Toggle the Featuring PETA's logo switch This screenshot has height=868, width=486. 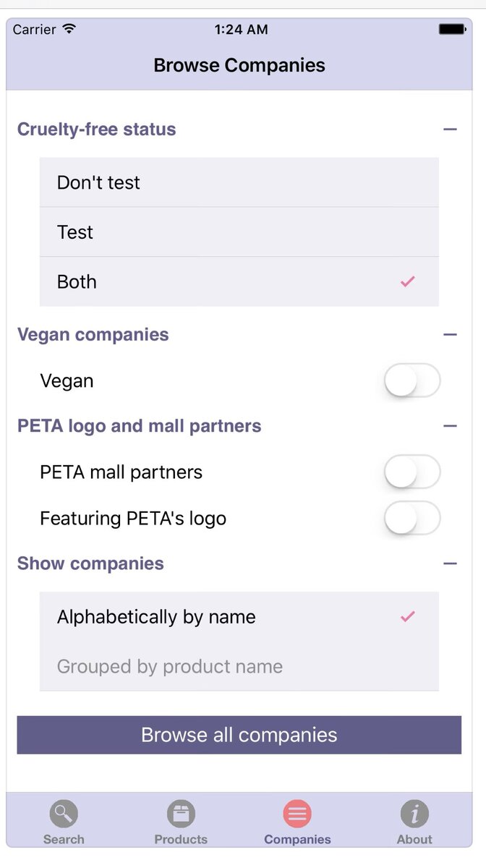(x=412, y=518)
